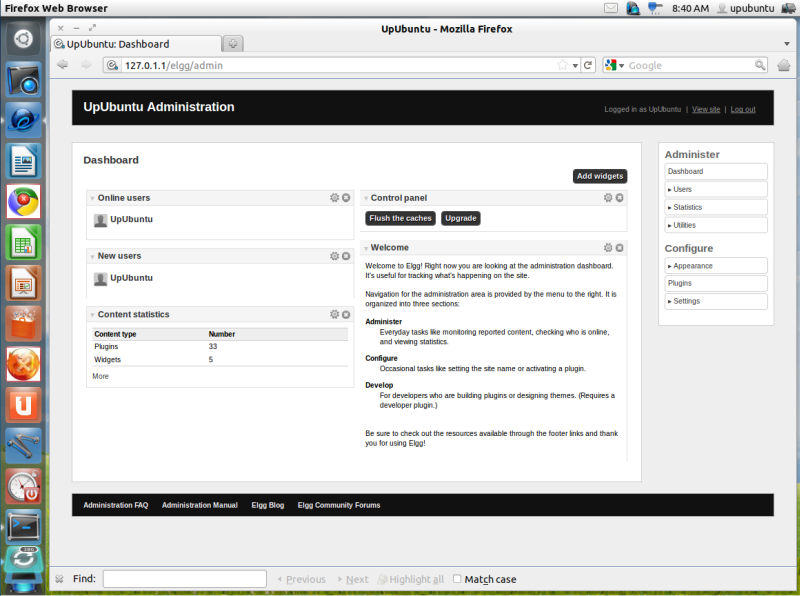Expand Settings menu under Configure
This screenshot has width=800, height=596.
coord(716,301)
